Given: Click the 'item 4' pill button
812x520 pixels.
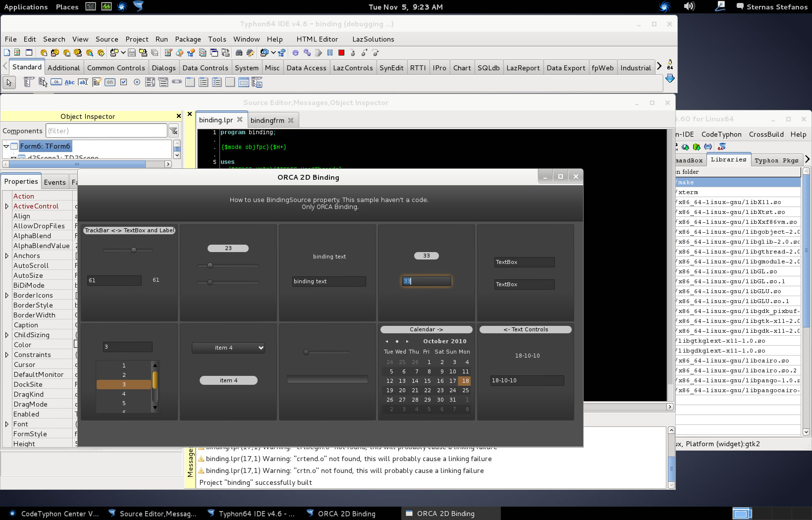Looking at the screenshot, I should [228, 380].
